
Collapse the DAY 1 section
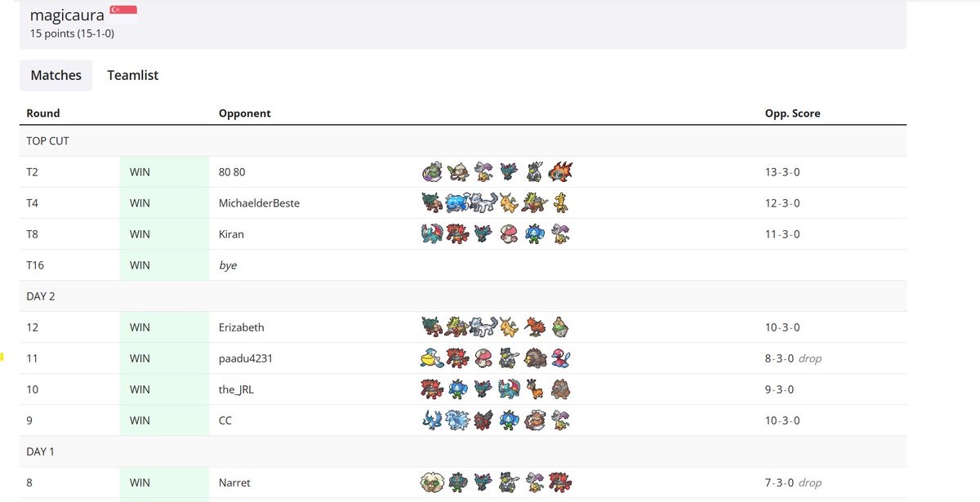[40, 451]
